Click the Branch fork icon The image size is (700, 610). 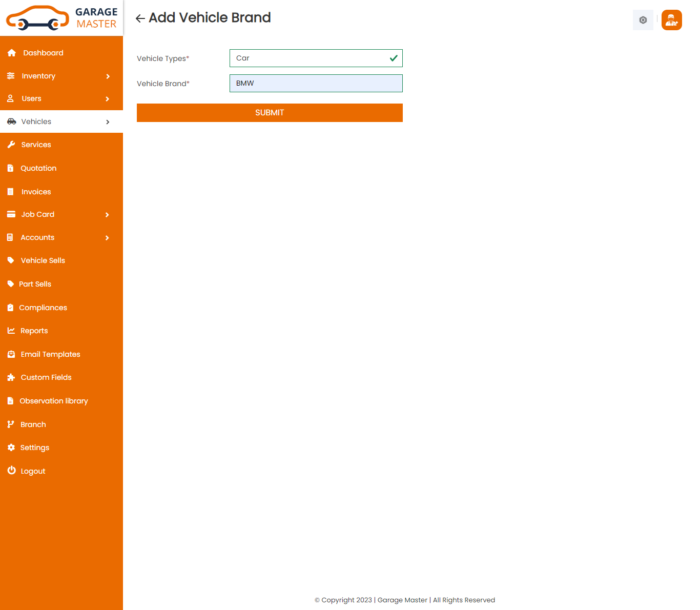click(11, 424)
